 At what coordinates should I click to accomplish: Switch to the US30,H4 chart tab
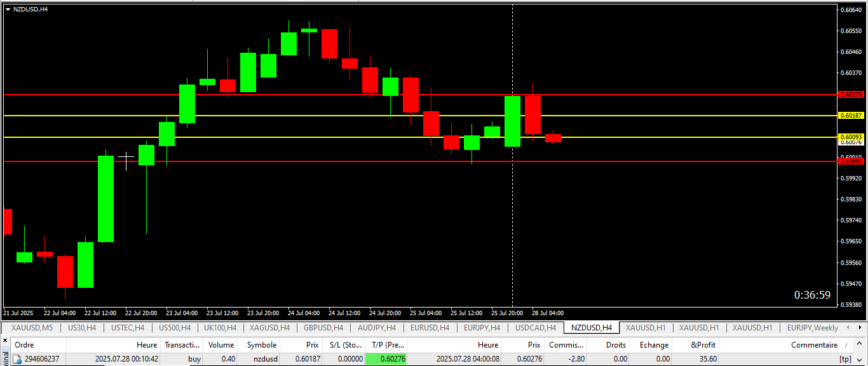click(82, 328)
